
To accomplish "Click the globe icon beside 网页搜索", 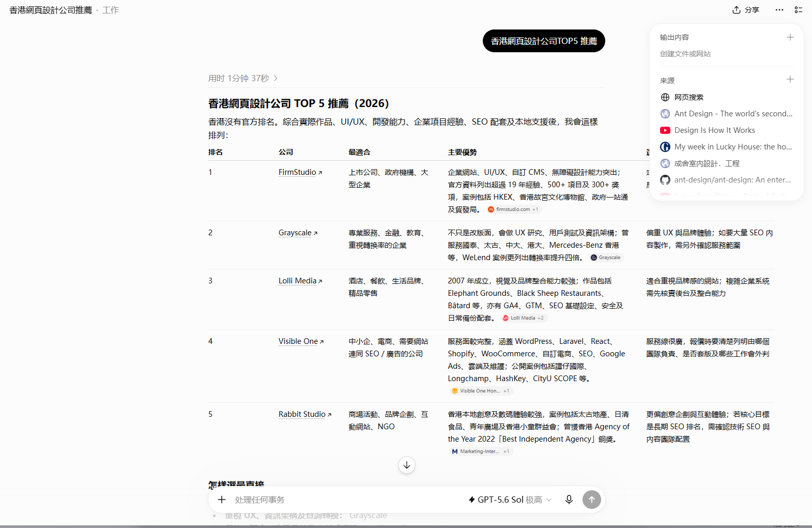I will (x=665, y=97).
